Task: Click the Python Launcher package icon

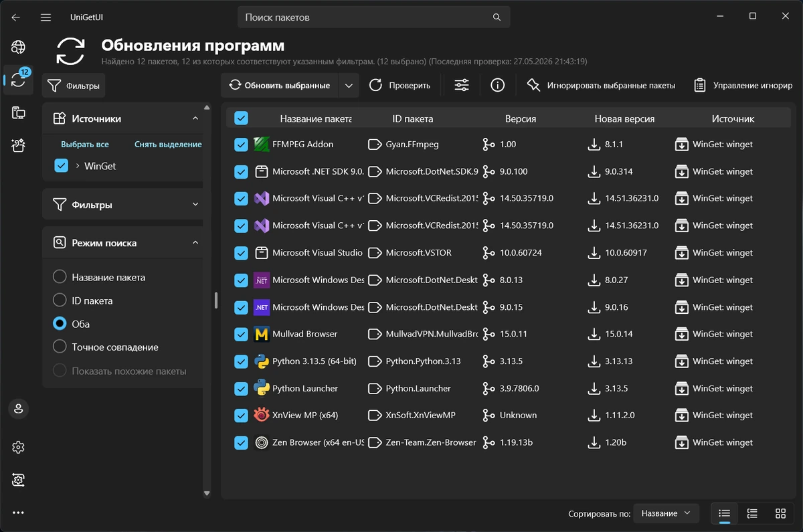Action: point(262,388)
